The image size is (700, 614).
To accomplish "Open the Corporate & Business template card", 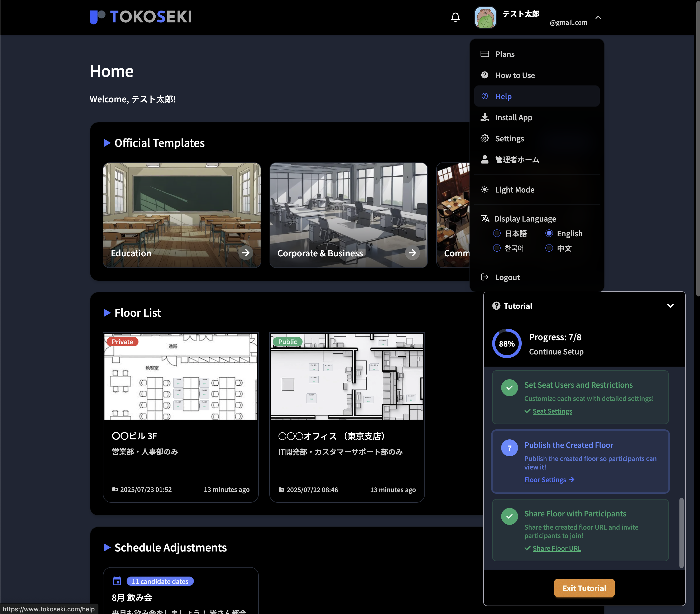I will tap(348, 215).
